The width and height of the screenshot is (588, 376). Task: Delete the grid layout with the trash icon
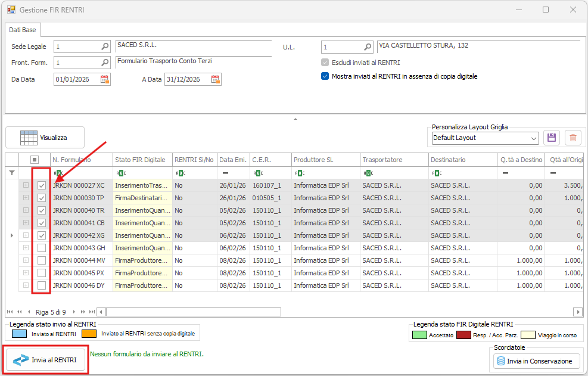pos(573,138)
